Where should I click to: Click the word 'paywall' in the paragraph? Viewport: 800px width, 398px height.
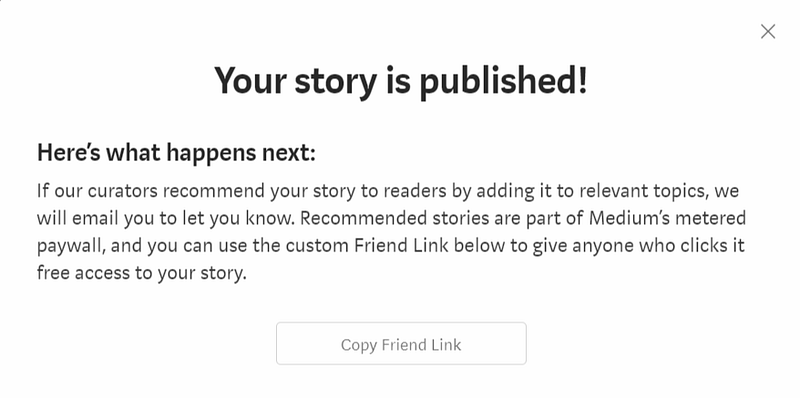[x=70, y=246]
